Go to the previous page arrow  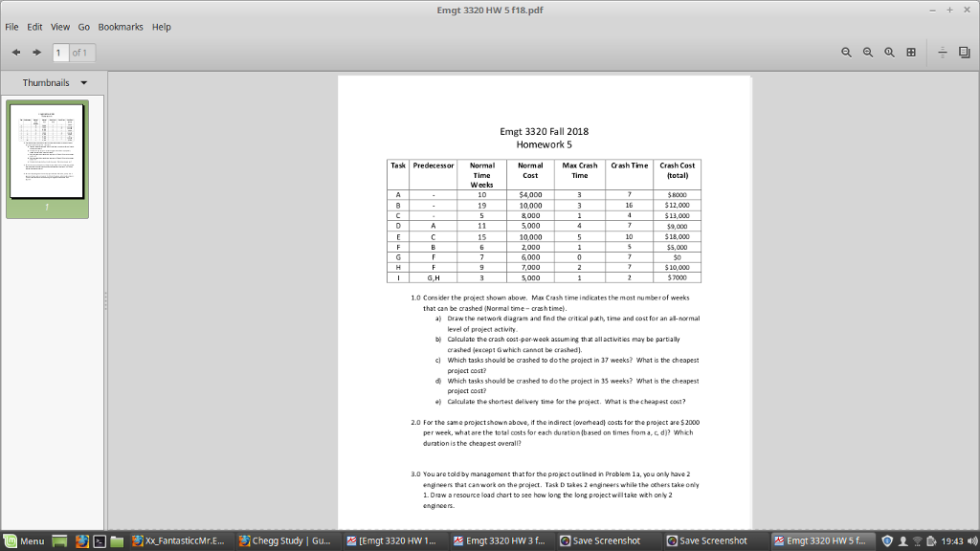[16, 53]
